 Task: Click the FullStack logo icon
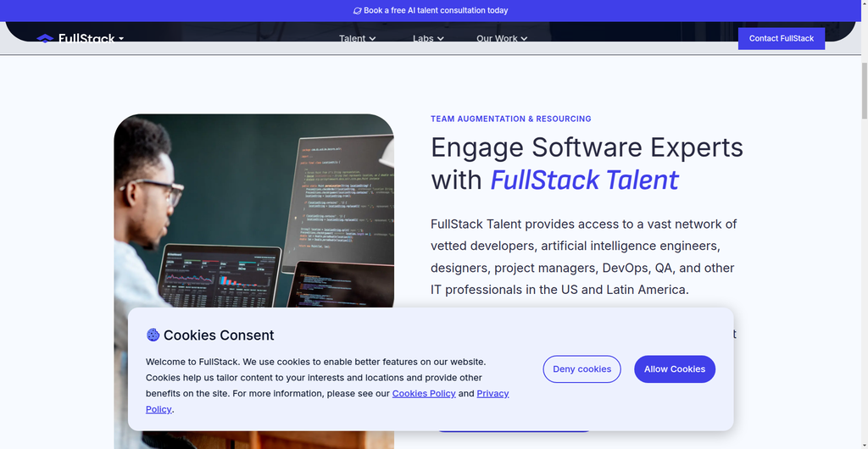pos(45,38)
